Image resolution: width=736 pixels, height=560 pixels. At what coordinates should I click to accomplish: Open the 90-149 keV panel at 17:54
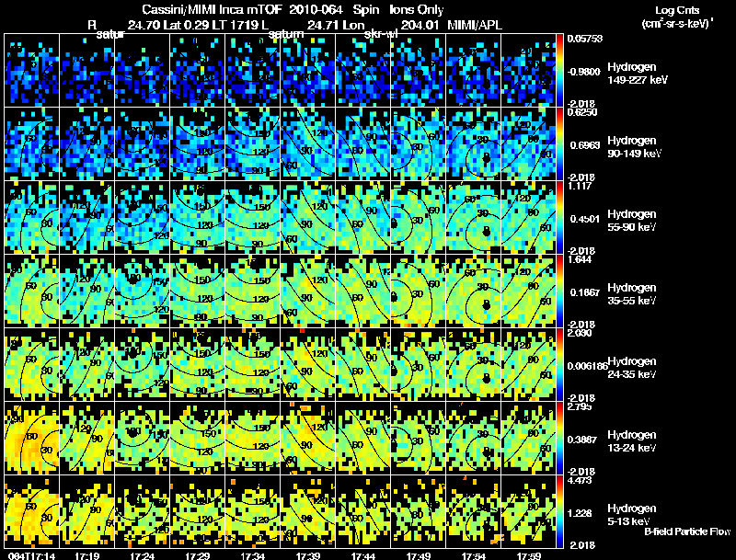[474, 143]
